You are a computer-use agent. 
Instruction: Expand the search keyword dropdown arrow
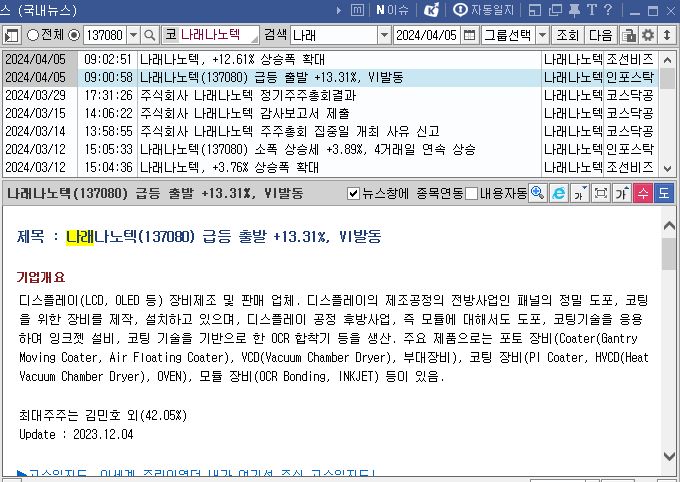coord(384,35)
